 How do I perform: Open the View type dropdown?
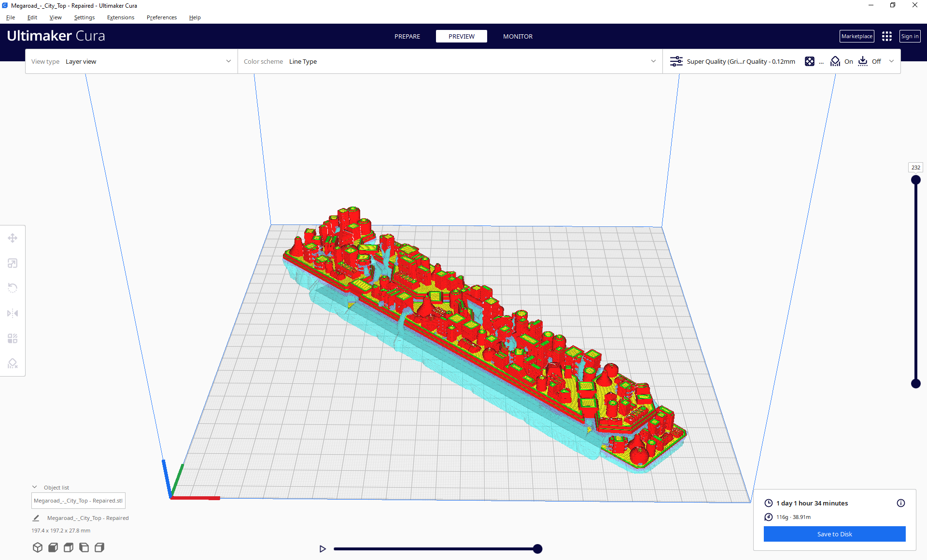click(131, 61)
